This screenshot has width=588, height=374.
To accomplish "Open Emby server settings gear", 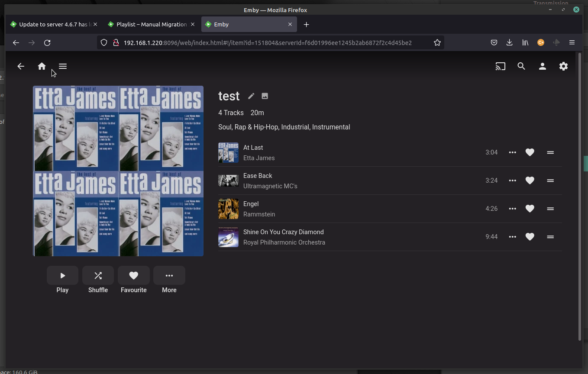I will (x=563, y=66).
